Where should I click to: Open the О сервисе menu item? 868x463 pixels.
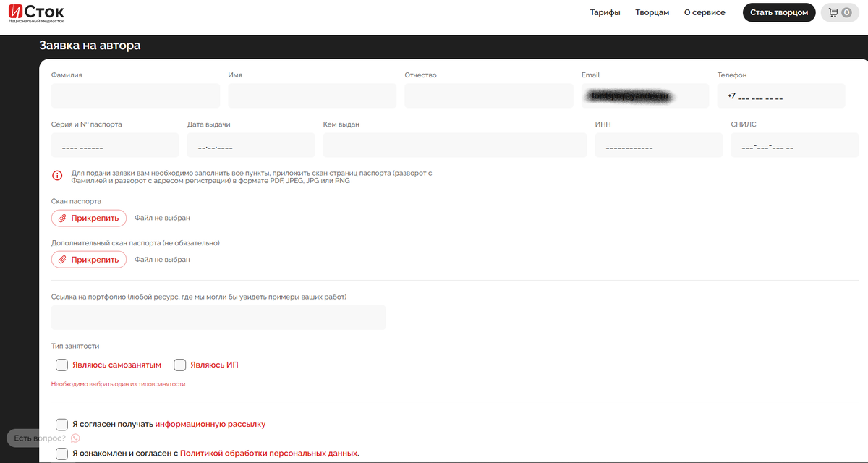click(705, 12)
